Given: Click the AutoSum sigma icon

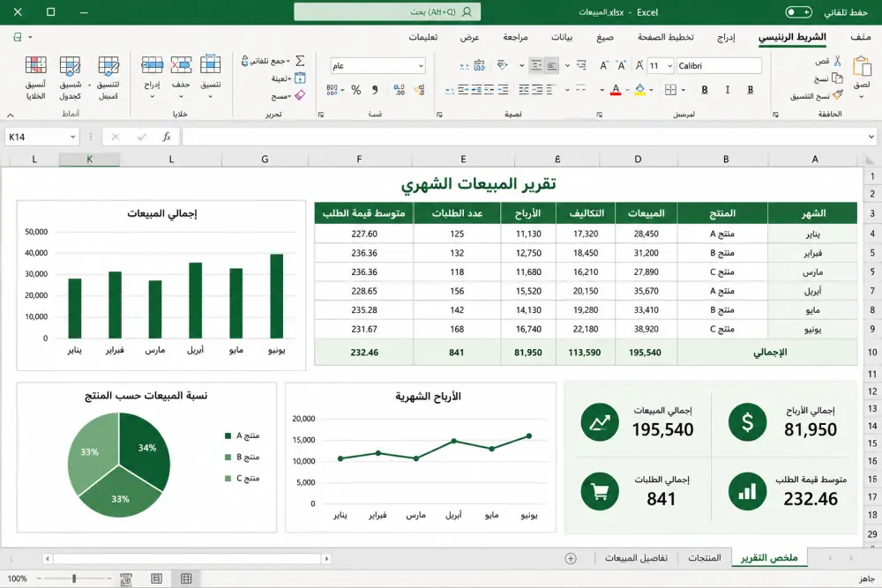Looking at the screenshot, I should [x=301, y=61].
